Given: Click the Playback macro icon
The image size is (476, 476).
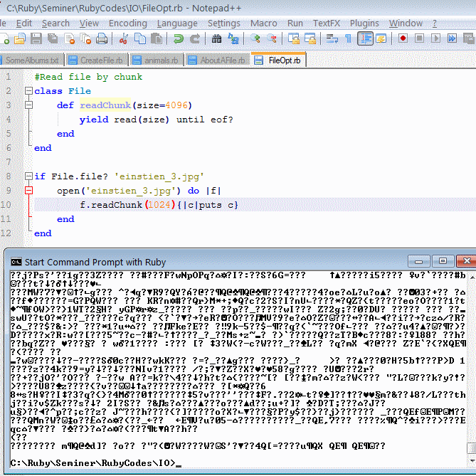Looking at the screenshot, I should (435, 38).
